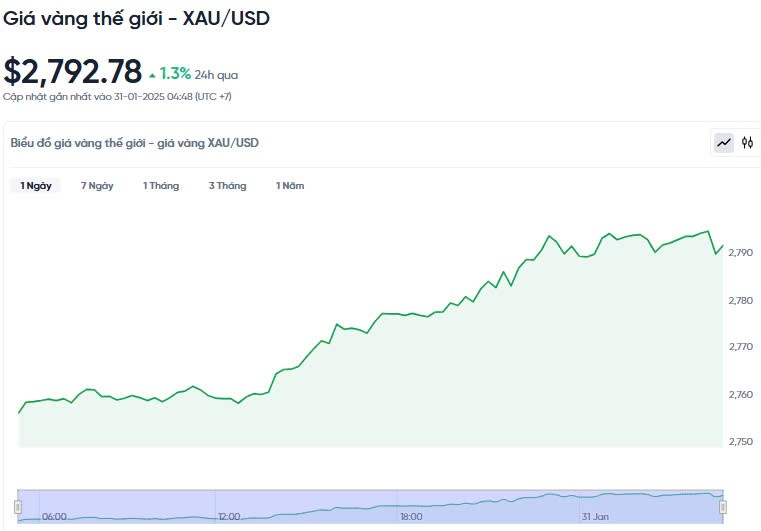Click the last-updated timestamp text

pyautogui.click(x=118, y=96)
